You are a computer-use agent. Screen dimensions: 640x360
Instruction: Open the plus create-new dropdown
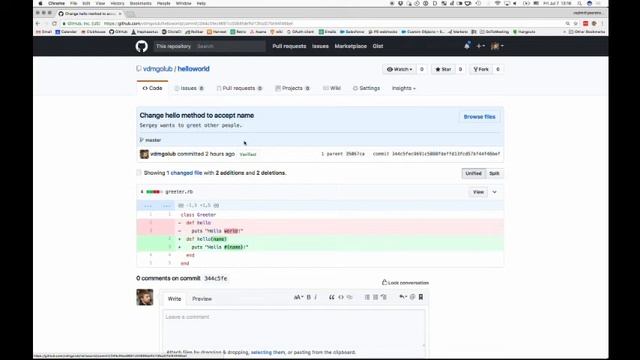click(x=480, y=46)
